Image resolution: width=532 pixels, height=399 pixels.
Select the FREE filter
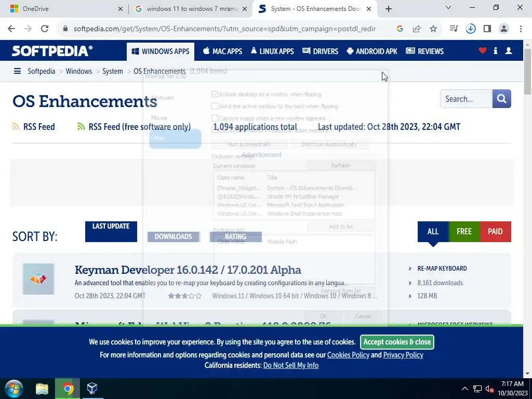pyautogui.click(x=464, y=232)
